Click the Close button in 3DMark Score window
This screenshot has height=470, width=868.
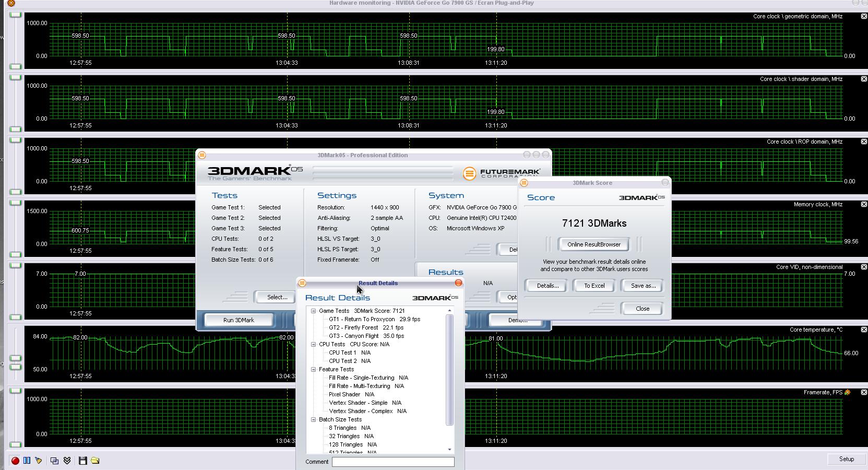tap(643, 309)
